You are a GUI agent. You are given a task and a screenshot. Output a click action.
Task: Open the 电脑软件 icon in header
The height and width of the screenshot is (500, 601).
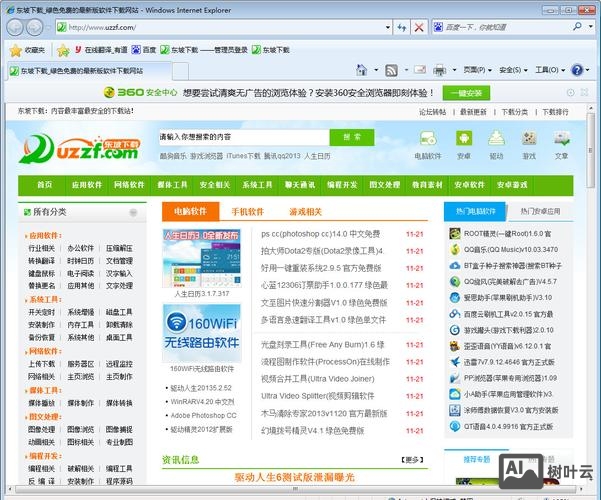click(428, 138)
